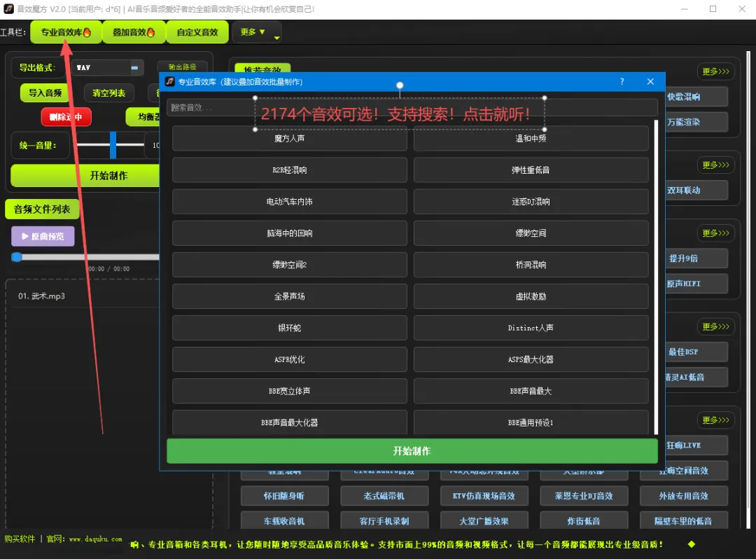The width and height of the screenshot is (756, 559).
Task: Adjust the 统一音量 slider handle
Action: click(x=113, y=145)
